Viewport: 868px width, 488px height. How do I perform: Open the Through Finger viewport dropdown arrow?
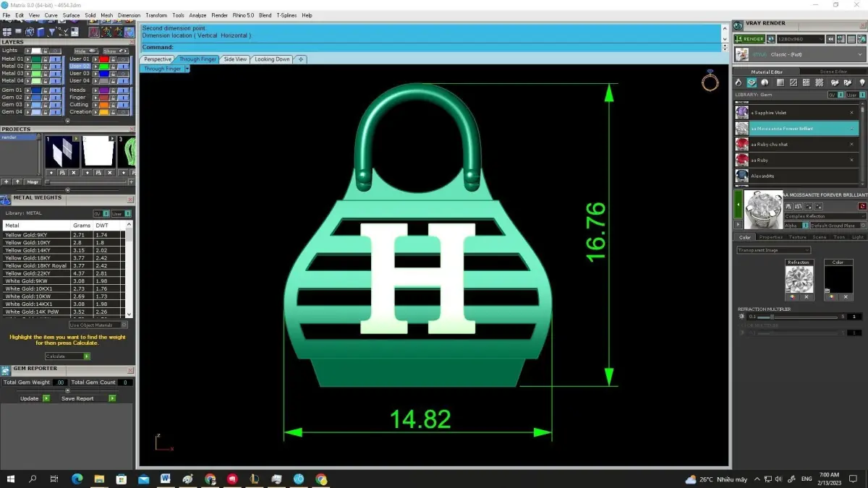point(187,69)
